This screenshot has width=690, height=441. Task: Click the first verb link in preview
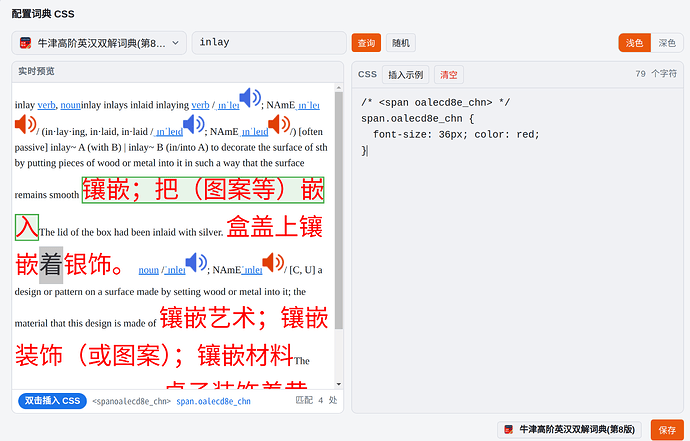46,105
